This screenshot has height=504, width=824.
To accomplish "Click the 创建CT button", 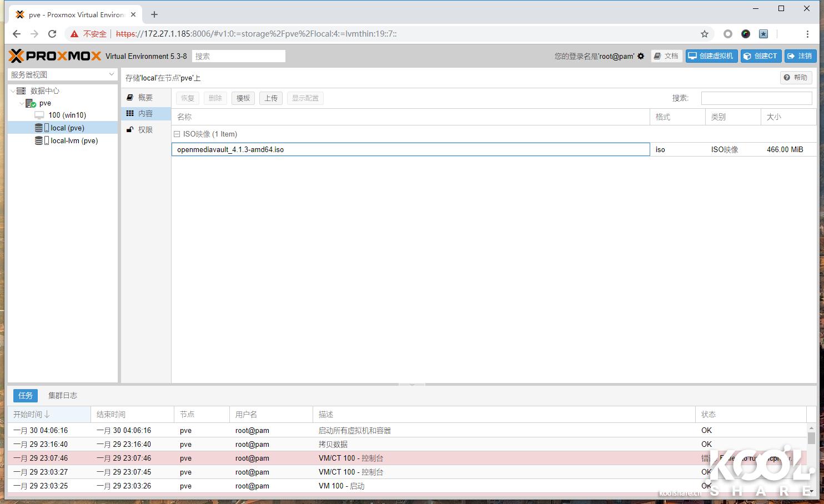I will pyautogui.click(x=761, y=56).
